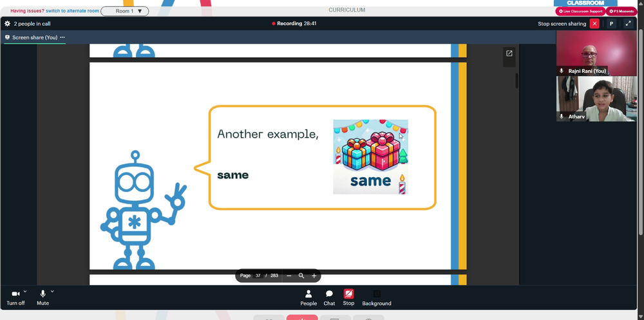The height and width of the screenshot is (320, 644).
Task: Stop screen share from bottom bar
Action: coord(348,298)
